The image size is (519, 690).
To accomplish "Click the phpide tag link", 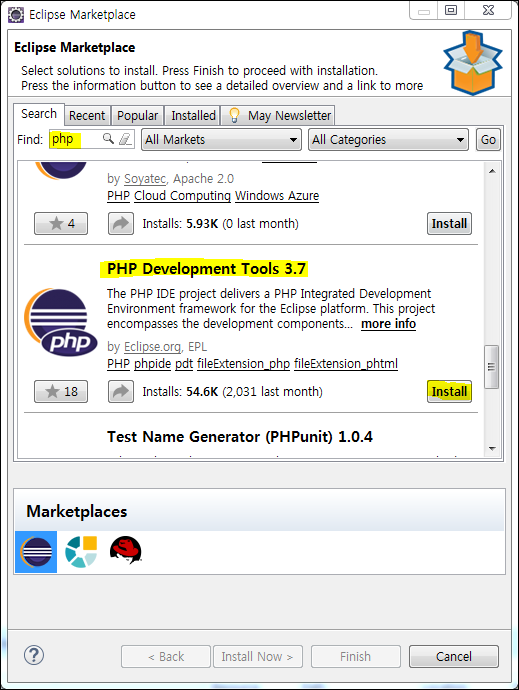I will (x=152, y=364).
